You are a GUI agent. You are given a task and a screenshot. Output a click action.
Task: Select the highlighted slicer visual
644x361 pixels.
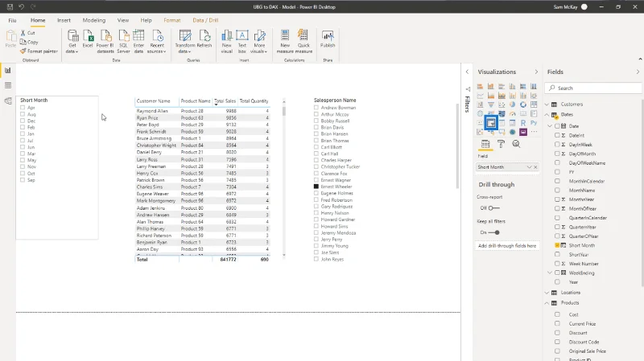[491, 123]
